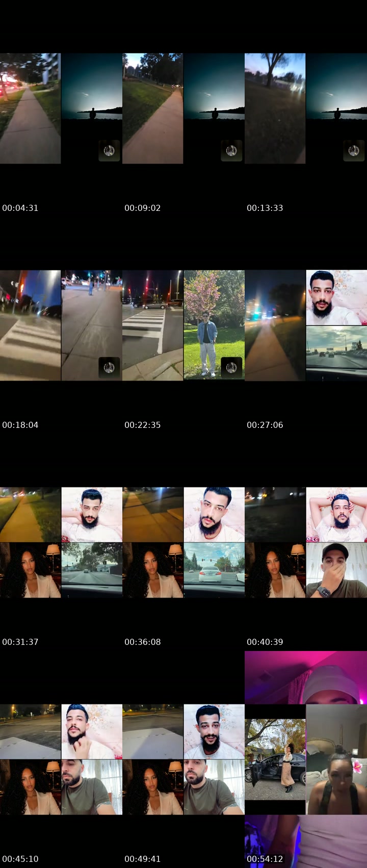
Task: Open the silhouette panel in the 00:13:33 frame
Action: [x=336, y=108]
